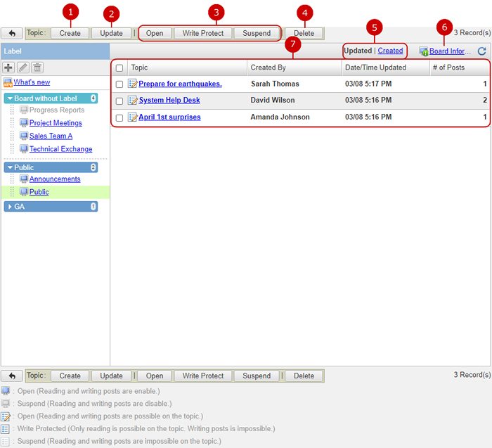This screenshot has height=448, width=492.
Task: Click the top Create topic button
Action: coord(70,33)
